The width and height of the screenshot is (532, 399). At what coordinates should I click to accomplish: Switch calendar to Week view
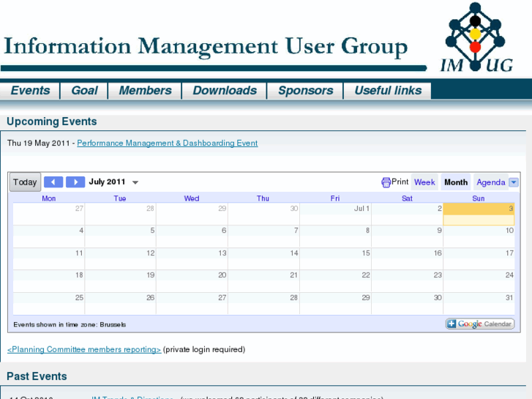[x=424, y=182]
